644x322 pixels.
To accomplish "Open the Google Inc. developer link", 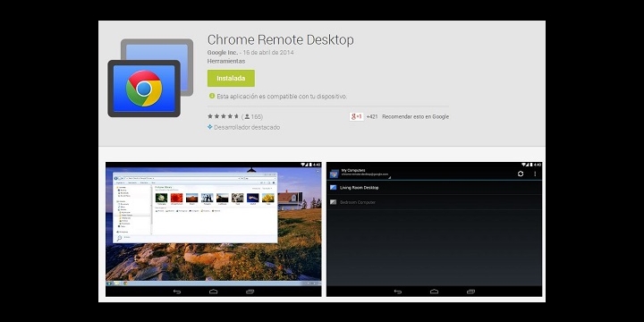I will [x=222, y=53].
